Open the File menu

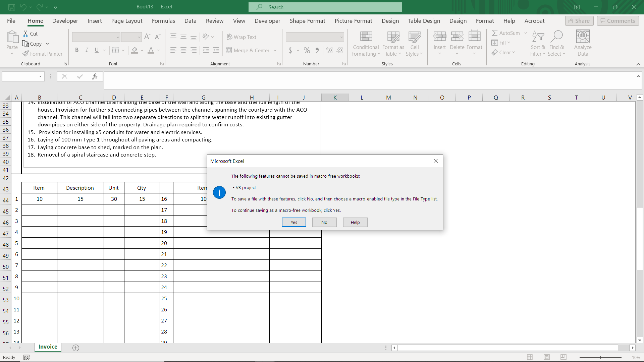(11, 21)
